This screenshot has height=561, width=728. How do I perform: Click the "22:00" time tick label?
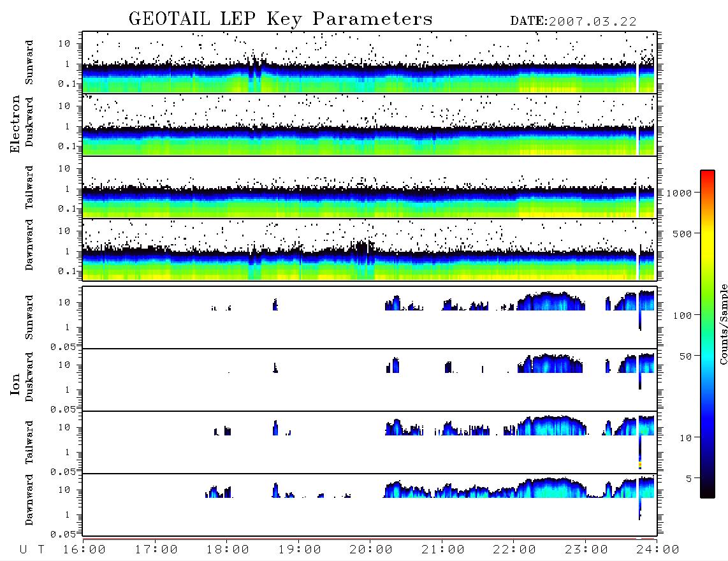tap(514, 550)
